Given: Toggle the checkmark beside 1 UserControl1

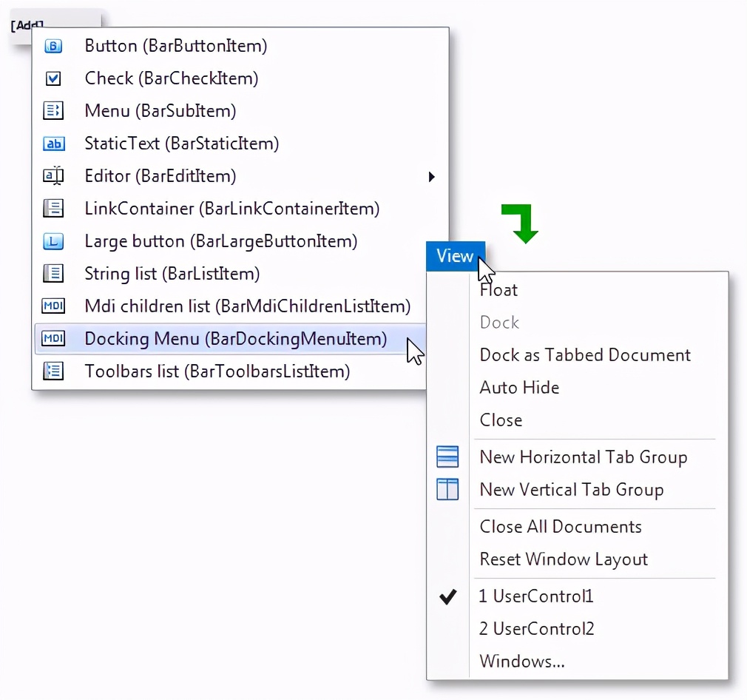Looking at the screenshot, I should click(x=448, y=596).
